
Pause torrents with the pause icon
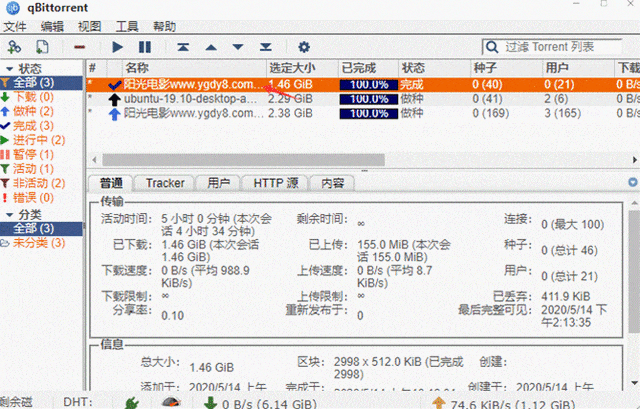click(x=145, y=47)
